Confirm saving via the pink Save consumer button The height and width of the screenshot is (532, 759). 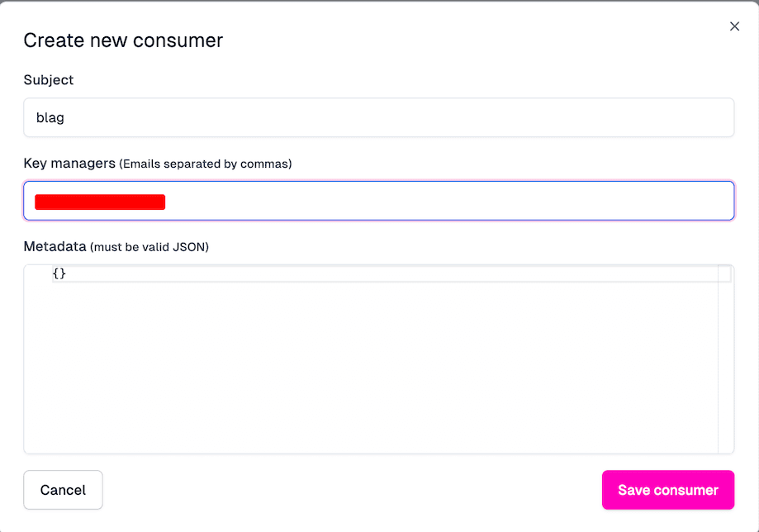[x=667, y=490]
